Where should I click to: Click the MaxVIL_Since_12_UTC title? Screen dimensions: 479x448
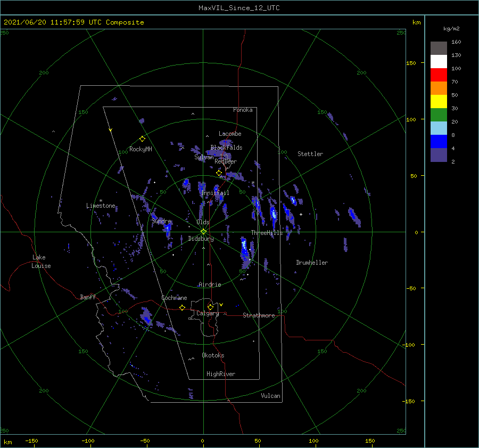239,8
